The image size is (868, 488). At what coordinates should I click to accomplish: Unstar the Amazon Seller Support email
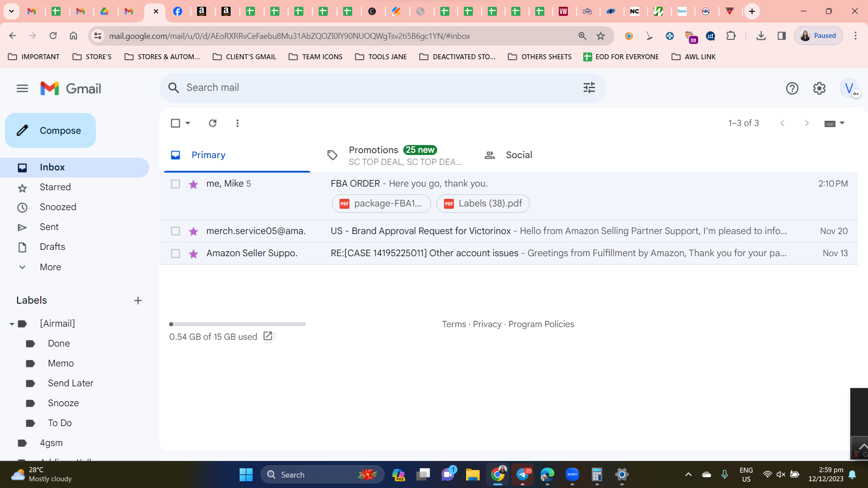[193, 253]
